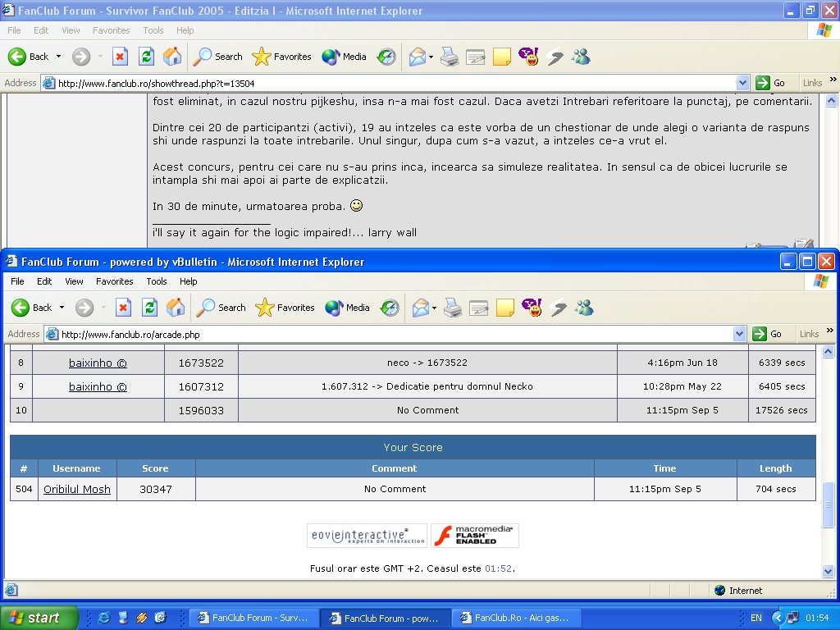Image resolution: width=840 pixels, height=630 pixels.
Task: Go to Home page in front arcade window
Action: [176, 308]
